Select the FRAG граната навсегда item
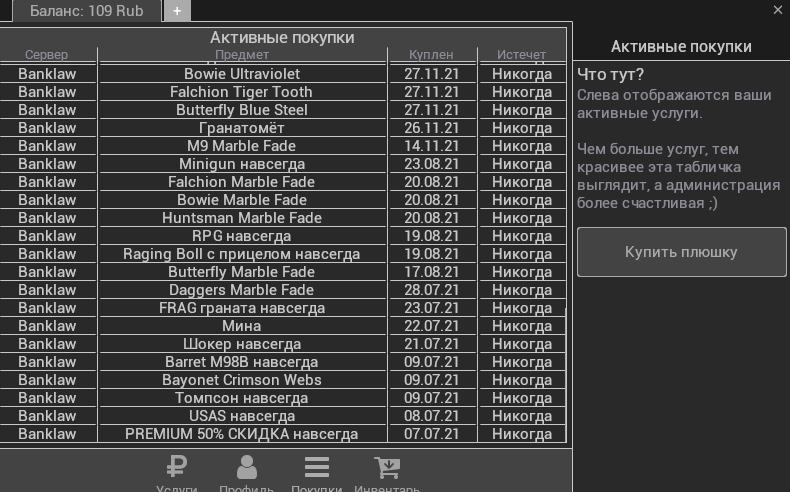790x492 pixels. point(242,308)
